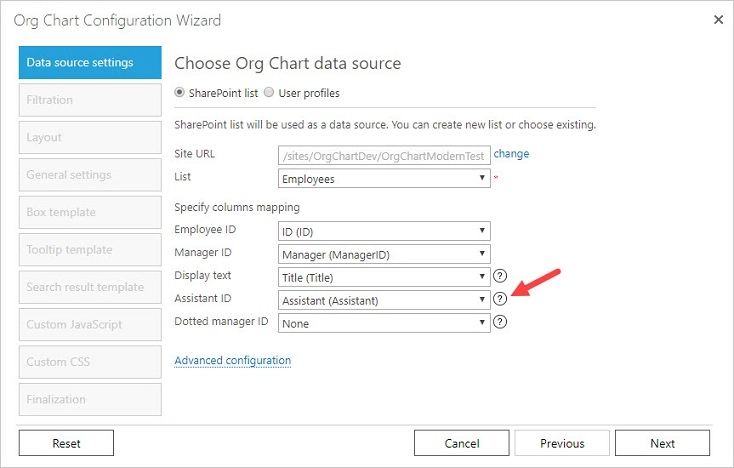Go to Search result template step
This screenshot has width=734, height=468.
point(90,287)
